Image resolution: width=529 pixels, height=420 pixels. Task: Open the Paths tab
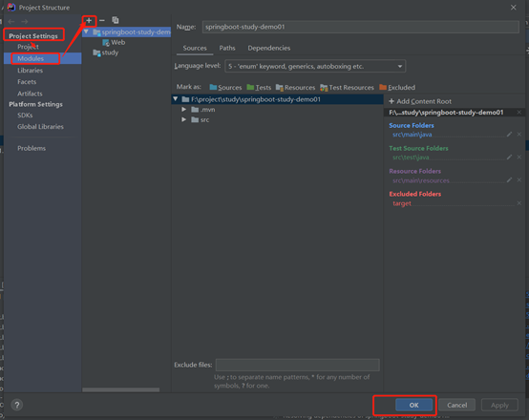point(227,48)
